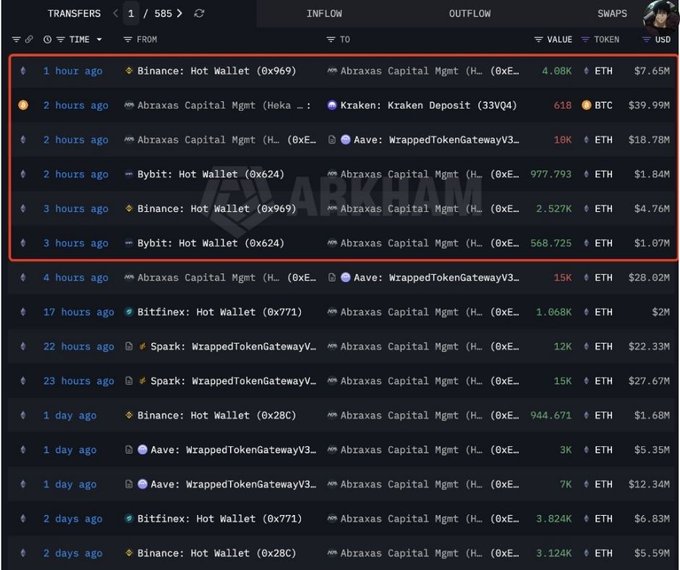
Task: Click the $12.34M USD amount
Action: [x=649, y=484]
